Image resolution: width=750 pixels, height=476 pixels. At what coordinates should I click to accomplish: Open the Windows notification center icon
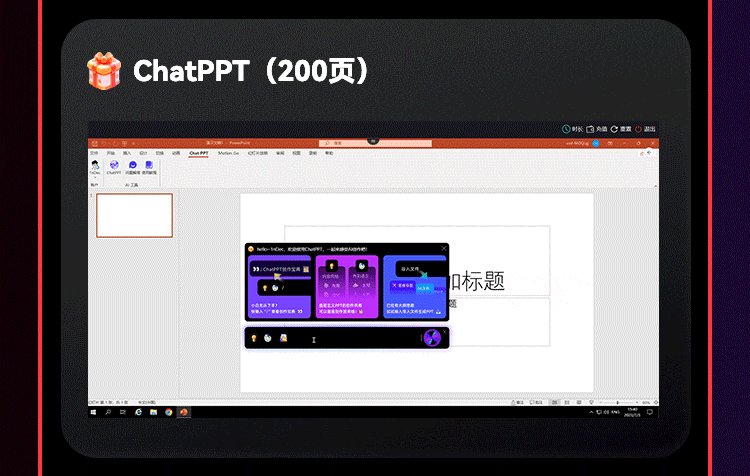(x=650, y=412)
